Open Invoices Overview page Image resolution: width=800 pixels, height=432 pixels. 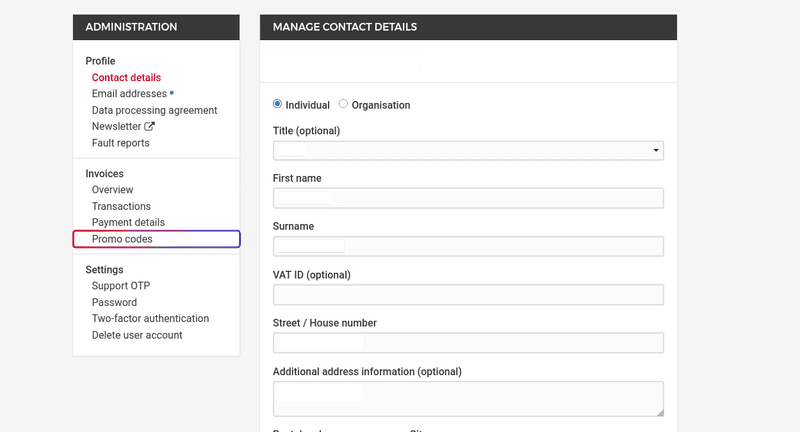[112, 190]
